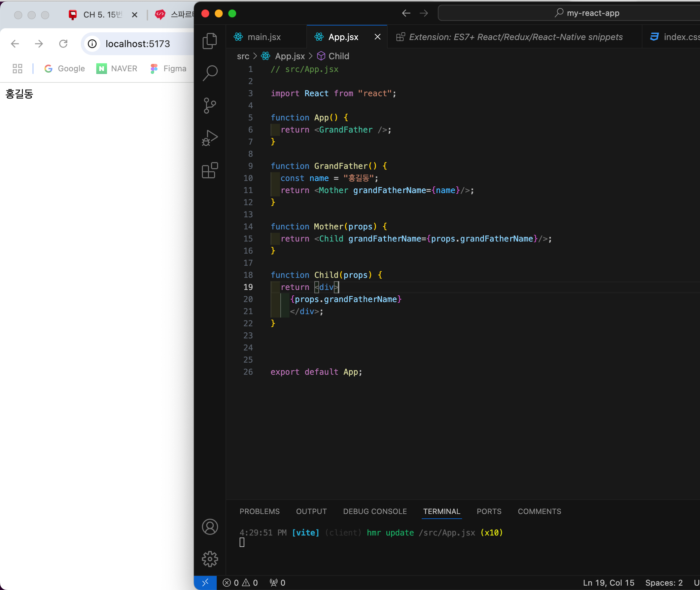Open the Manage gear icon

[210, 559]
